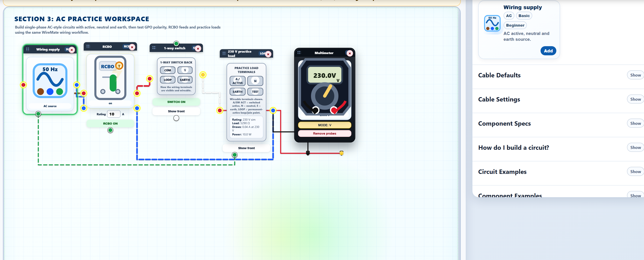Click the switch yellow output node
The width and height of the screenshot is (644, 260).
[203, 75]
